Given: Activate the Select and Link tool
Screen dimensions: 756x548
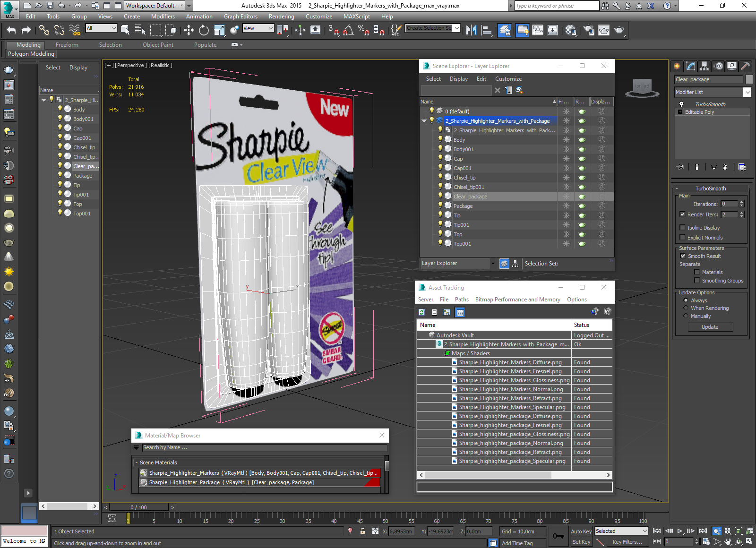Looking at the screenshot, I should pos(44,30).
